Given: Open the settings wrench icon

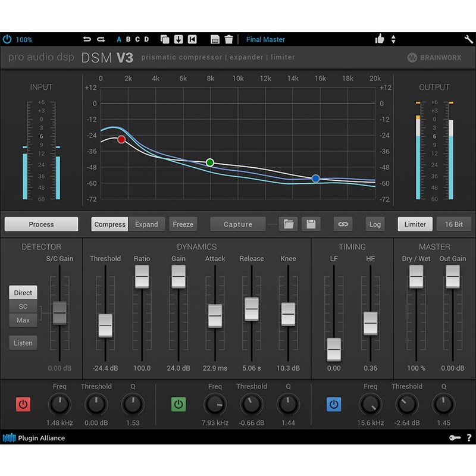Looking at the screenshot, I should pyautogui.click(x=468, y=40).
